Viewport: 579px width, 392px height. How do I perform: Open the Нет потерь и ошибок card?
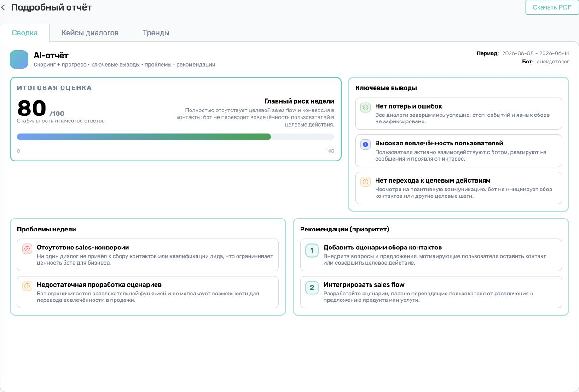458,114
